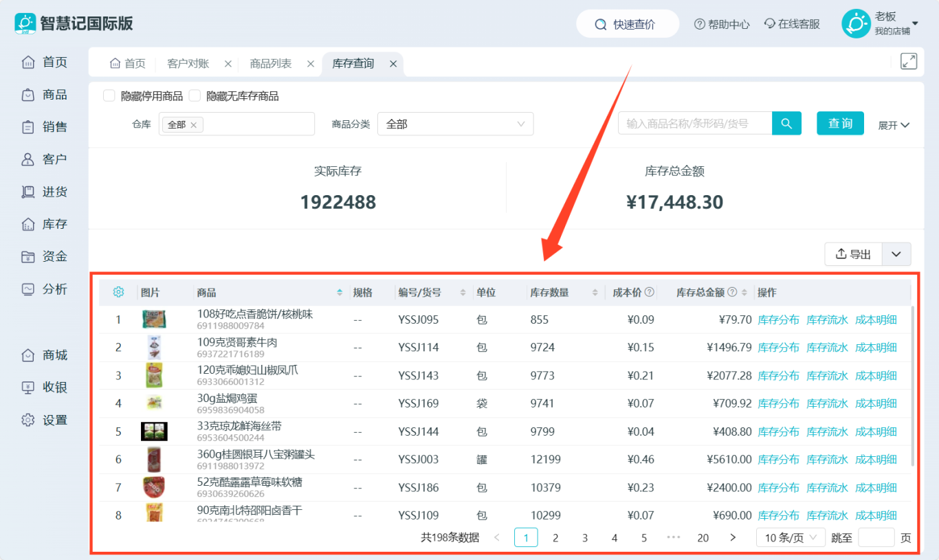Click thumbnail of 33克琼龙鲜海丝带
939x560 pixels.
(154, 432)
